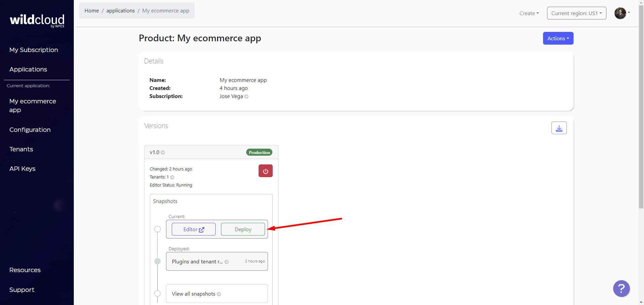
Task: Open the user avatar menu
Action: pyautogui.click(x=622, y=13)
